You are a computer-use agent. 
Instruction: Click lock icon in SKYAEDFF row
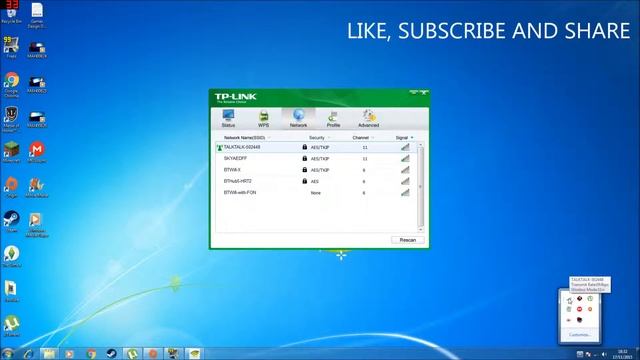tap(304, 158)
